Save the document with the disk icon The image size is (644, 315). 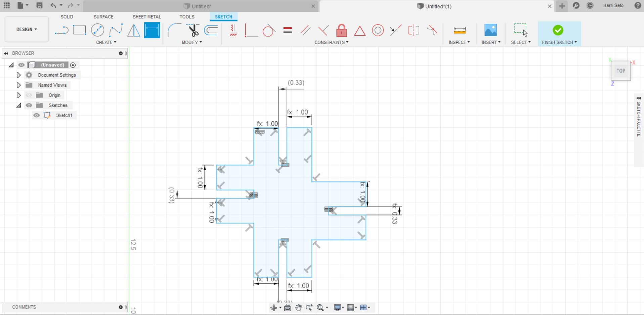[x=40, y=5]
